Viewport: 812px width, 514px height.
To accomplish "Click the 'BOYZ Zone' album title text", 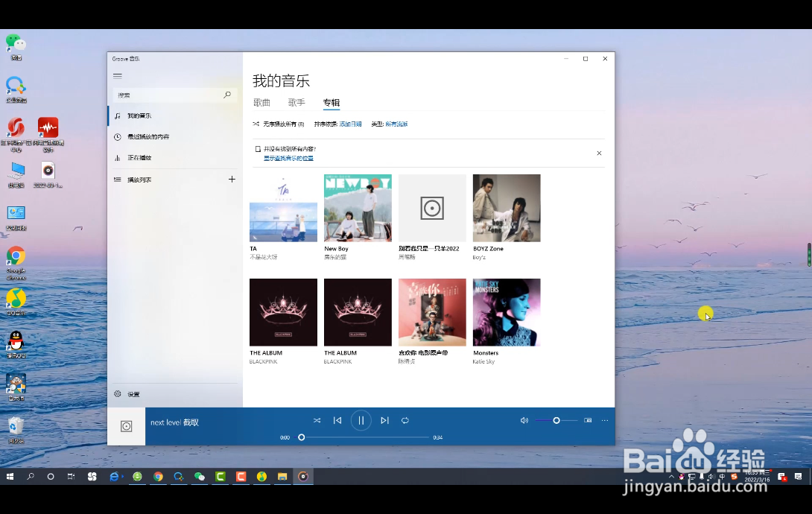I will pyautogui.click(x=488, y=249).
